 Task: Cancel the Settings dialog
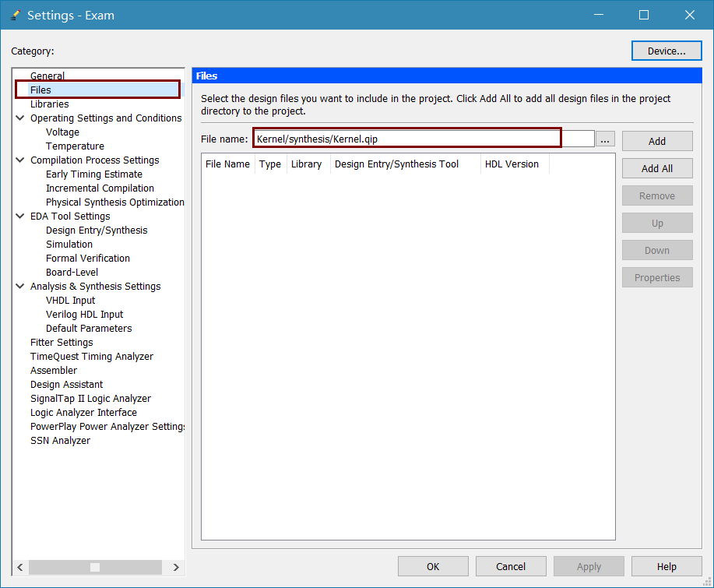(511, 567)
